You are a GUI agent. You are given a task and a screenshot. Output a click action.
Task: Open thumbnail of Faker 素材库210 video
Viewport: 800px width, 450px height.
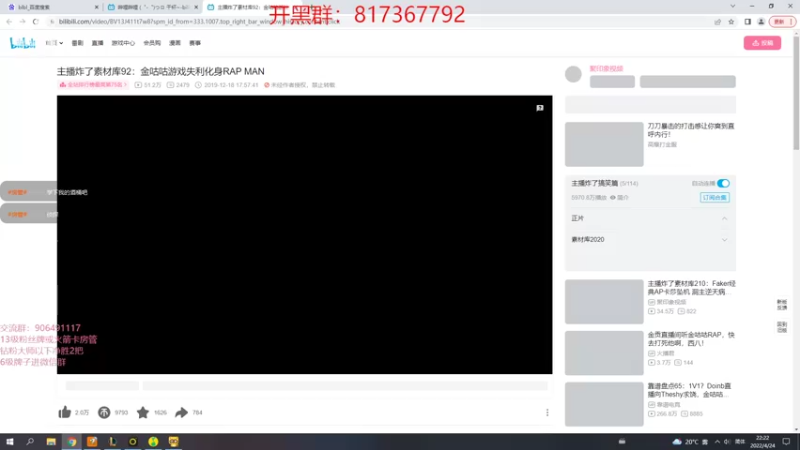click(604, 302)
